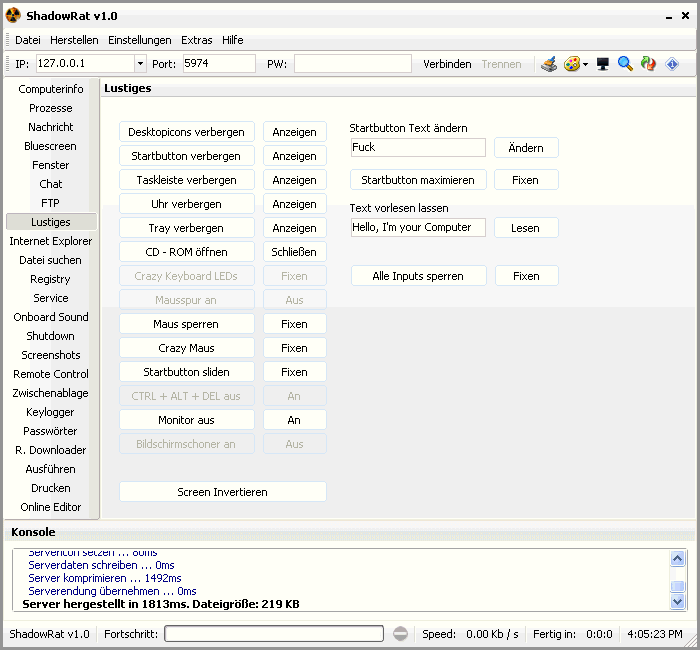Open the Einstellungen menu
Viewport: 700px width, 650px height.
point(140,40)
